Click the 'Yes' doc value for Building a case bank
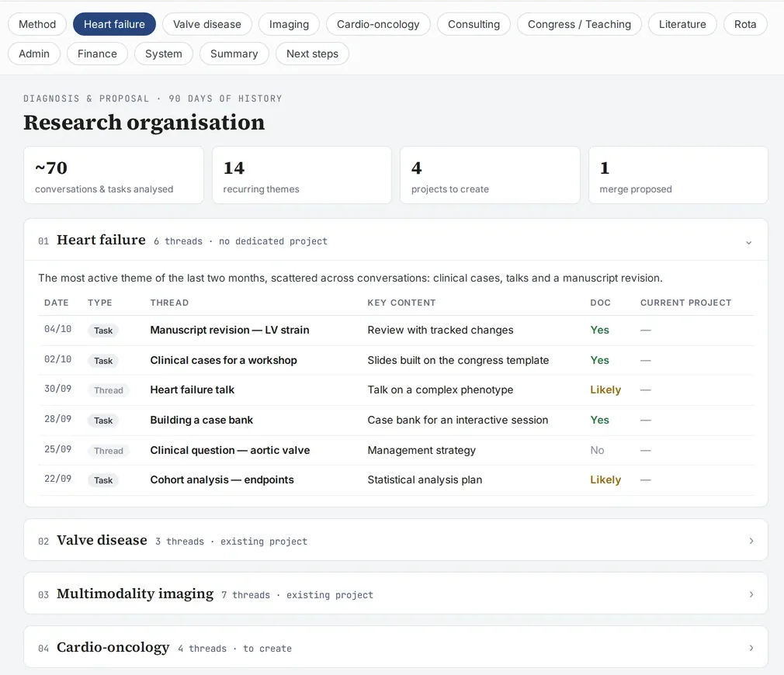Screen dimensions: 784x675 click(x=599, y=421)
